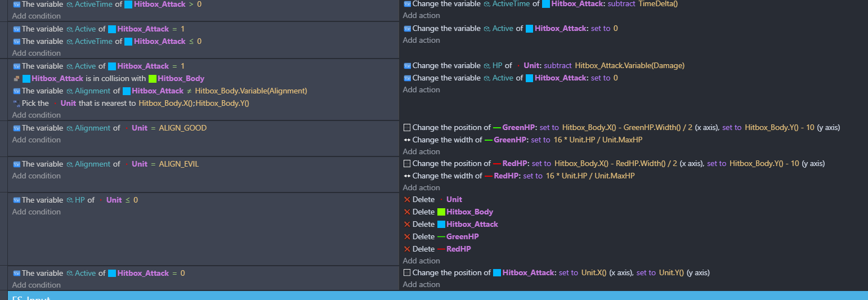868x300 pixels.
Task: Click variable icon of Active = 0 condition
Action: pyautogui.click(x=16, y=273)
